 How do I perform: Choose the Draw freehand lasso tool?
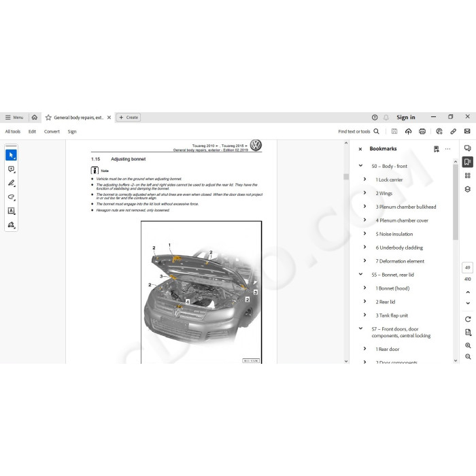[x=12, y=197]
